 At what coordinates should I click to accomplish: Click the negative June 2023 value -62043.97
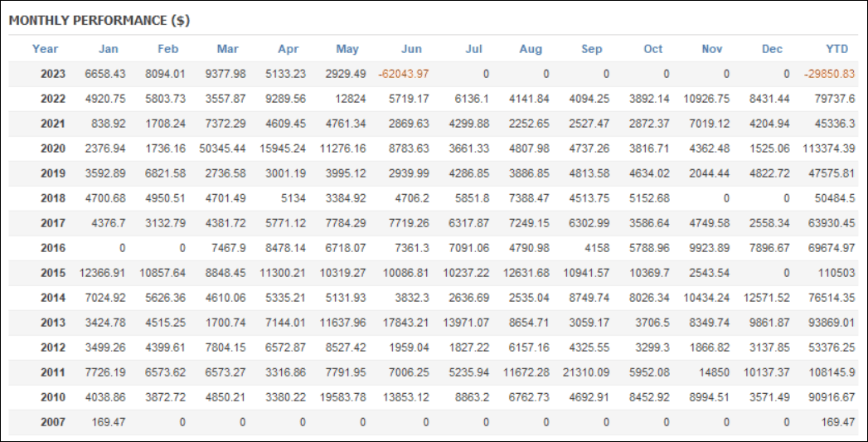click(404, 74)
